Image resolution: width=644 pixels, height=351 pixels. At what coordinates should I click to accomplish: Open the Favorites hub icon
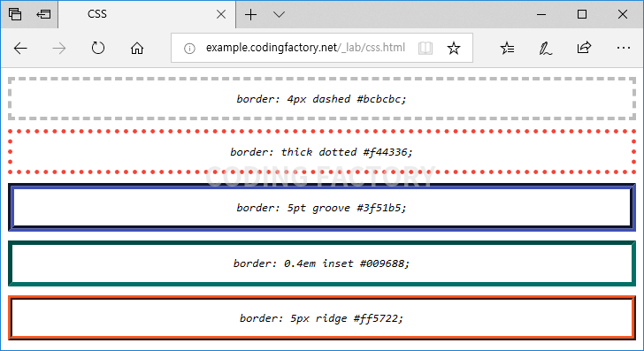[507, 48]
